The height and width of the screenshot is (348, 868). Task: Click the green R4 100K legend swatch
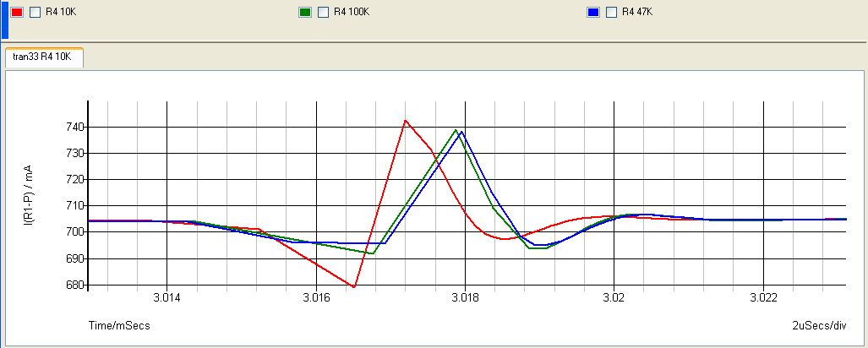[x=306, y=13]
